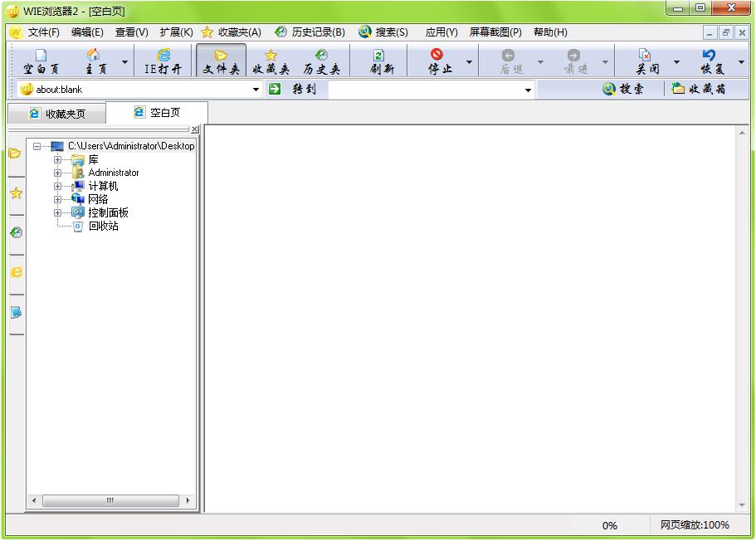756x541 pixels.
Task: Click the 转到 text button
Action: coord(305,90)
